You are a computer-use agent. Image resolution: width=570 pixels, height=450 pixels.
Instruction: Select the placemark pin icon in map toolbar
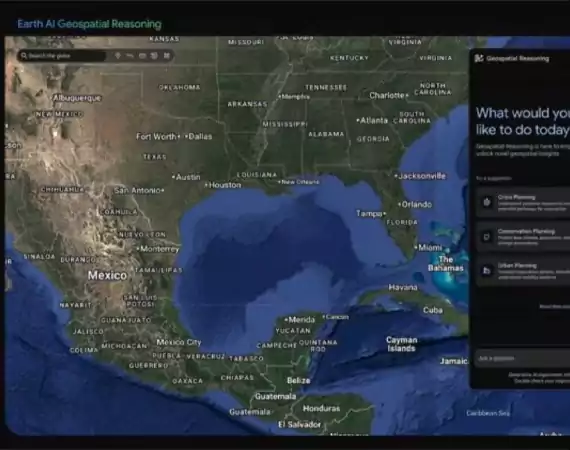click(118, 56)
